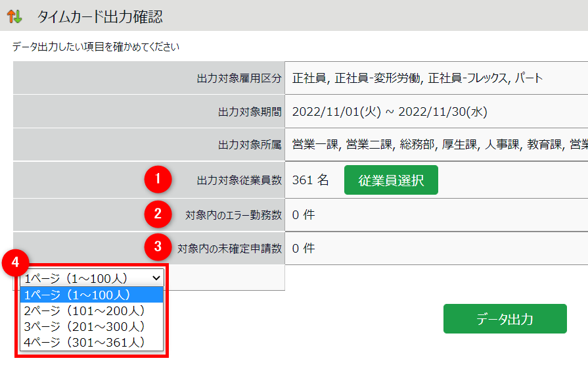This screenshot has height=371, width=588.
Task: Click the orange-green arrows icon beside the title
Action: point(14,16)
